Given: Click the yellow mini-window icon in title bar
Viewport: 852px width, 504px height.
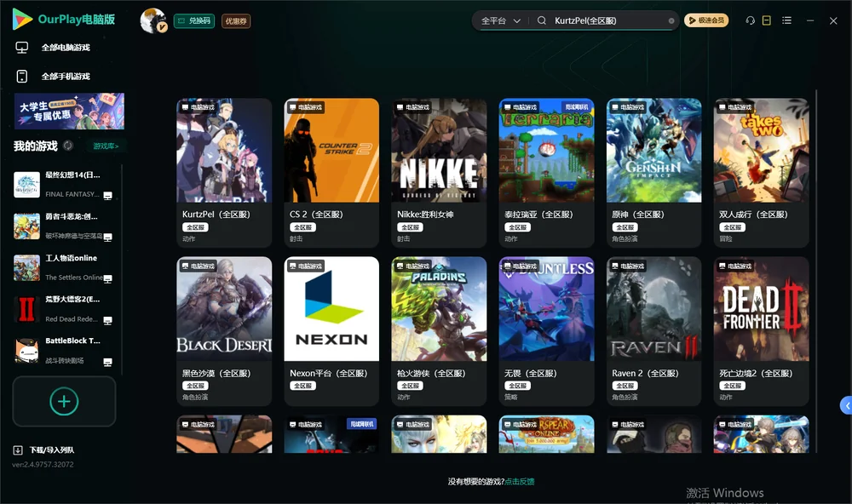Looking at the screenshot, I should pyautogui.click(x=767, y=20).
